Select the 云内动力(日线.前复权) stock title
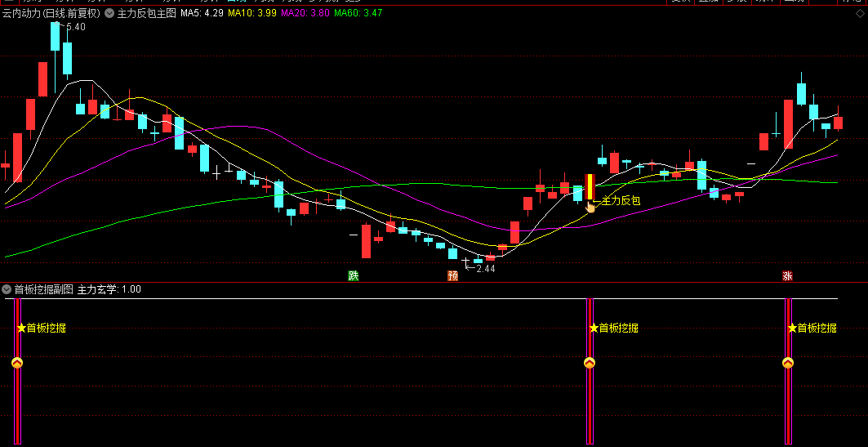Image resolution: width=868 pixels, height=447 pixels. (x=51, y=13)
